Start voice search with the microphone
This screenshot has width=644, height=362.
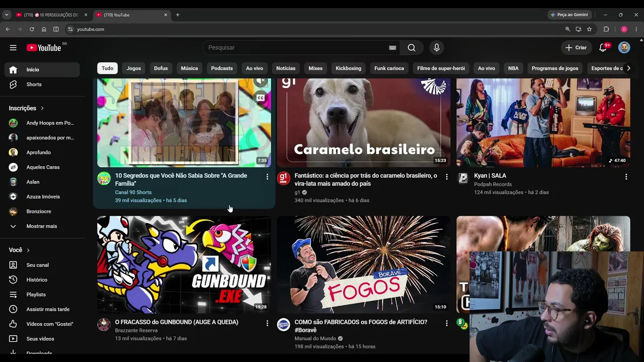click(x=437, y=48)
